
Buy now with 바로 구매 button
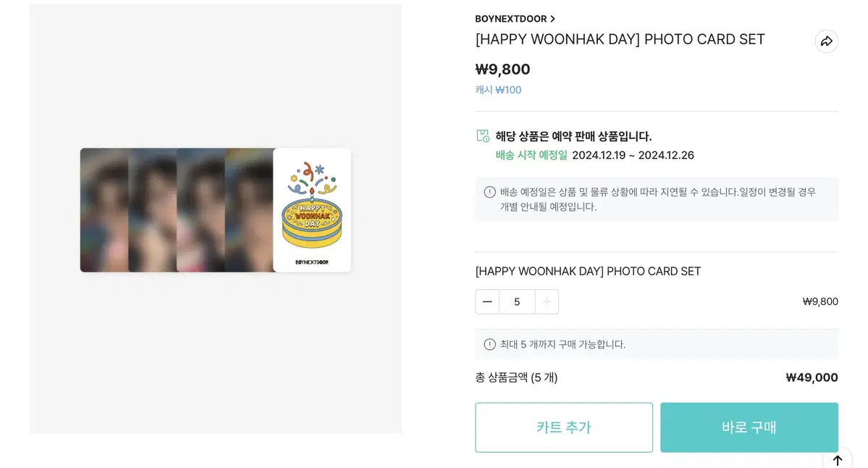tap(749, 427)
